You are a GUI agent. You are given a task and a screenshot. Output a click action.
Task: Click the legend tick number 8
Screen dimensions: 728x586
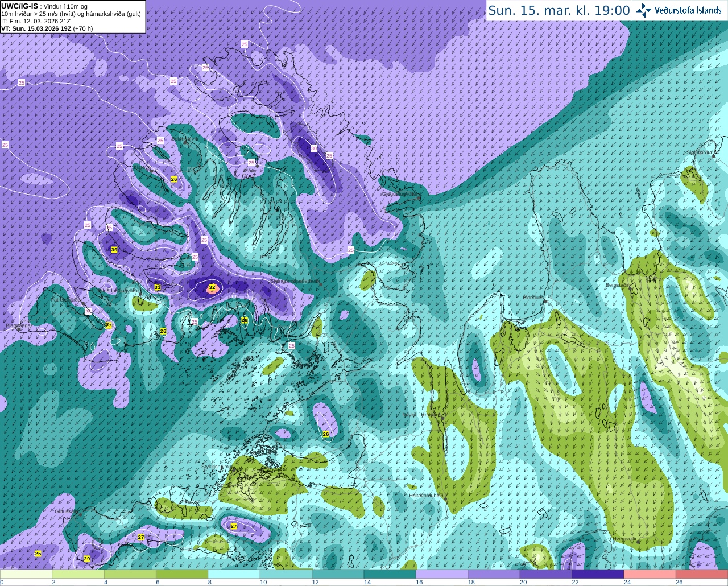[210, 582]
